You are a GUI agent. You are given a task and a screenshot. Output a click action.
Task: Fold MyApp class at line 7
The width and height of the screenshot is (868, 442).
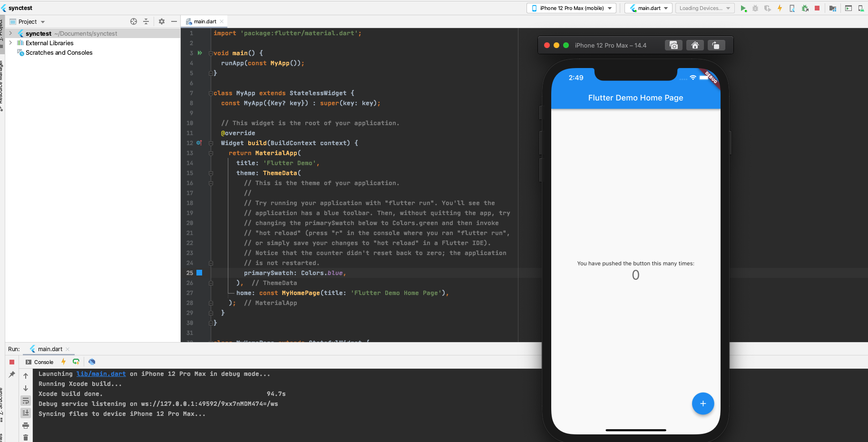coord(211,93)
